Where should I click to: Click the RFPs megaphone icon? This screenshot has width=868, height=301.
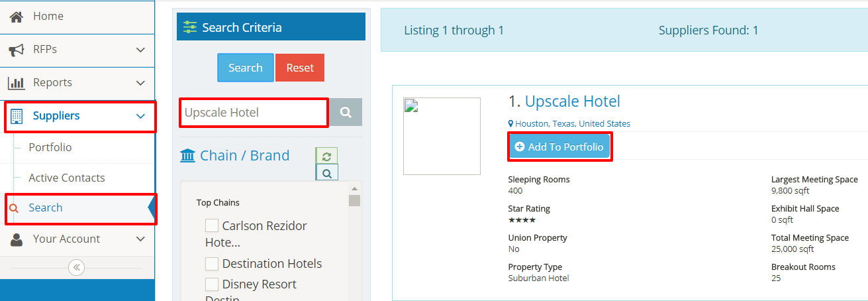click(x=17, y=50)
